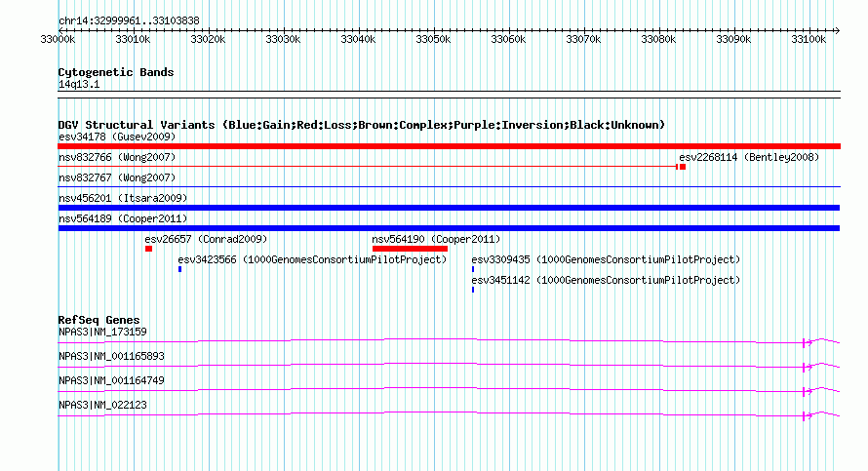Open the esv3423566 1000Genomes label
This screenshot has height=471, width=868.
[312, 259]
